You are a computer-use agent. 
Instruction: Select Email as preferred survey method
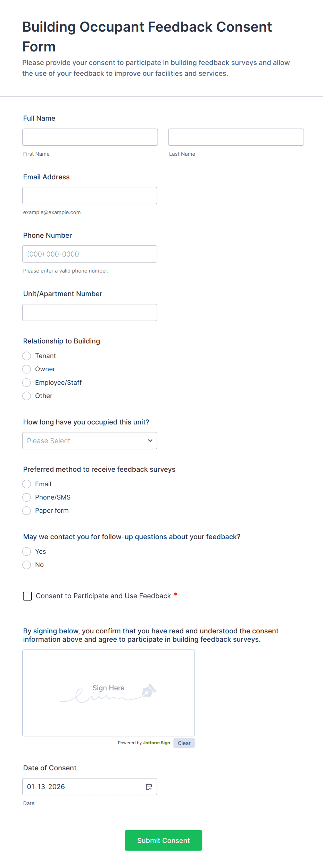(x=26, y=484)
